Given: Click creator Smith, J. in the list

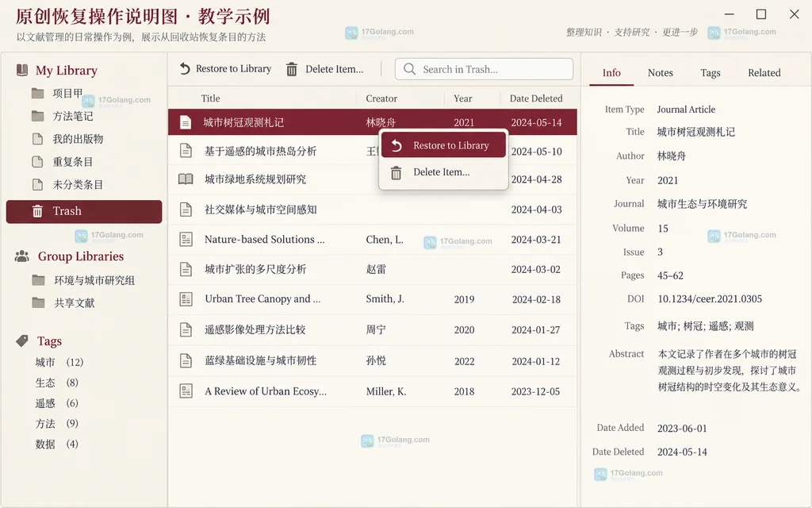Looking at the screenshot, I should (385, 299).
